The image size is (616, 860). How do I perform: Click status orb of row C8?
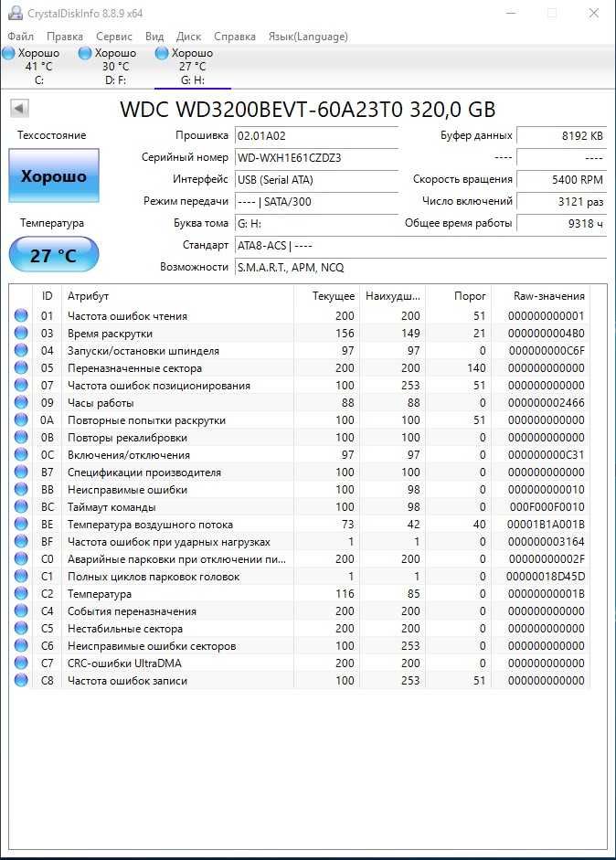21,680
